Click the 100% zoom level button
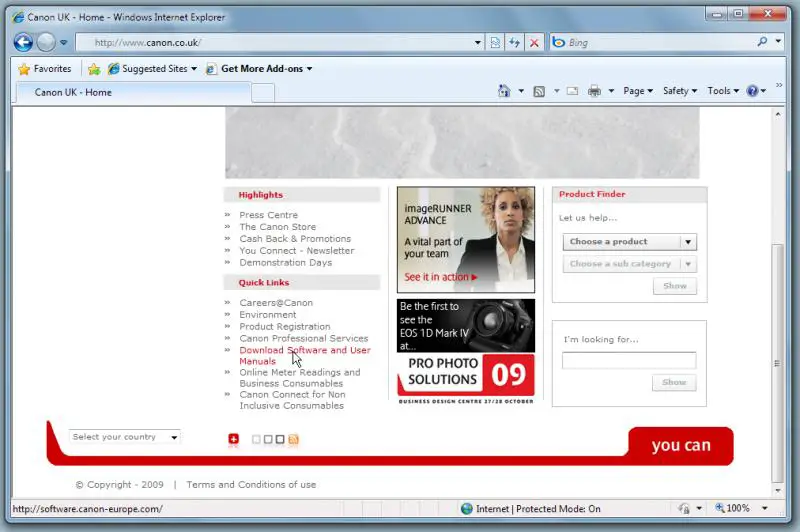 [732, 509]
